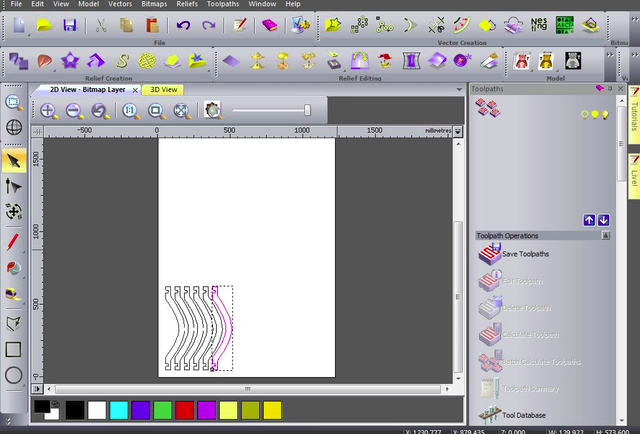The image size is (640, 434).
Task: Select the magenta curved vector shape
Action: click(x=222, y=328)
